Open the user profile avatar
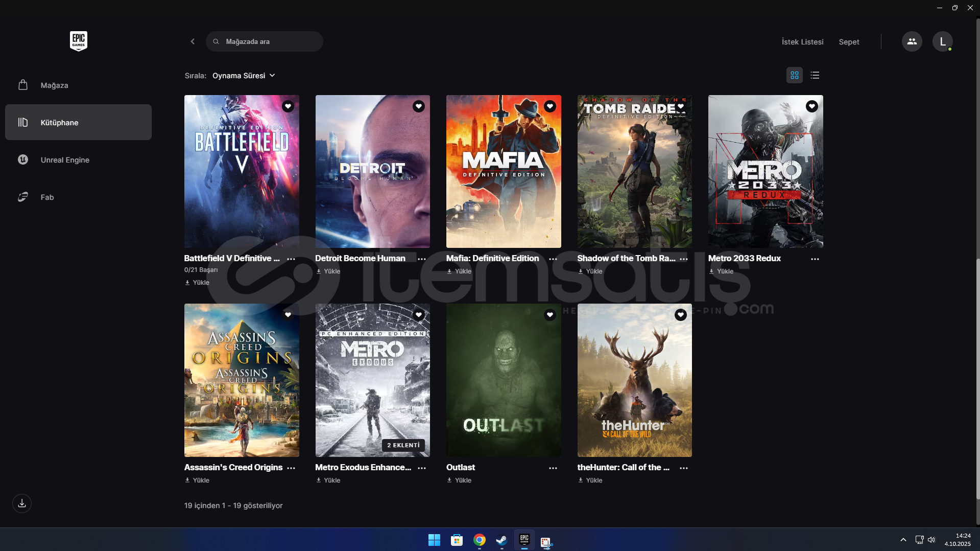This screenshot has height=551, width=980. (942, 41)
